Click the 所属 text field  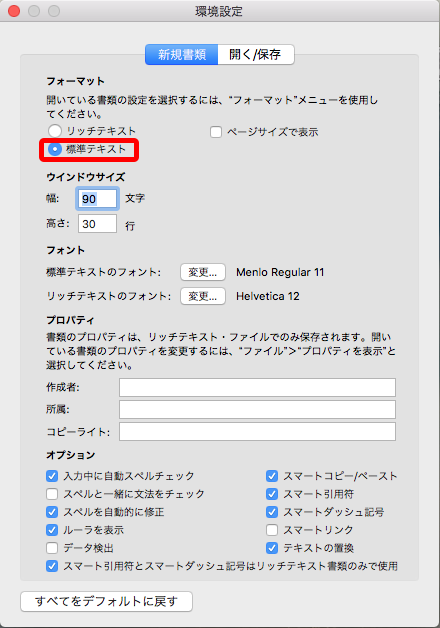pyautogui.click(x=257, y=409)
